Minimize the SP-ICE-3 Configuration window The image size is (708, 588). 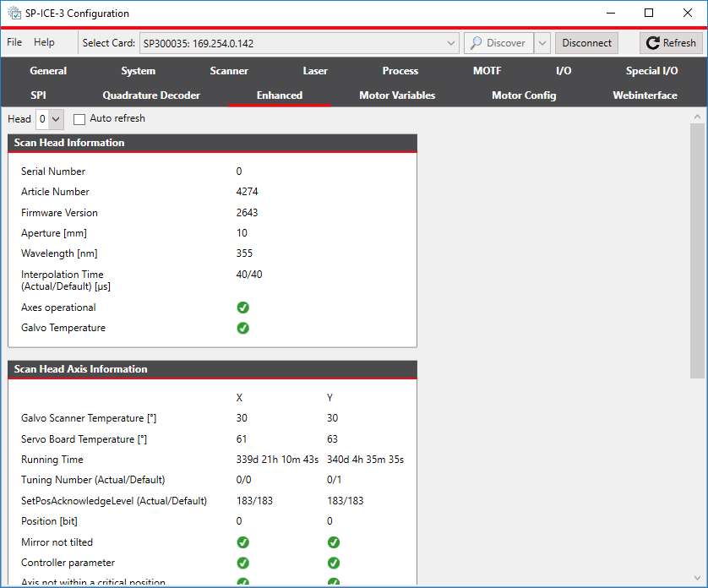coord(611,14)
